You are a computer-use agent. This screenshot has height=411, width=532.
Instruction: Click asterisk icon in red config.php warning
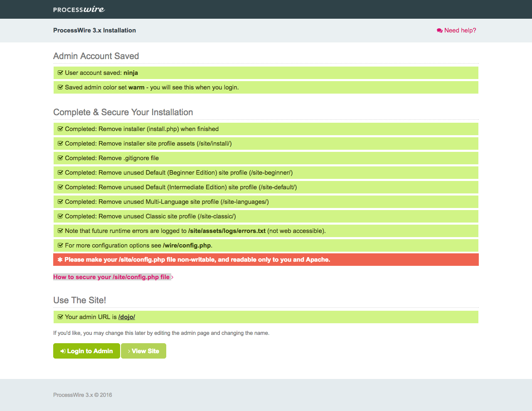tap(60, 260)
